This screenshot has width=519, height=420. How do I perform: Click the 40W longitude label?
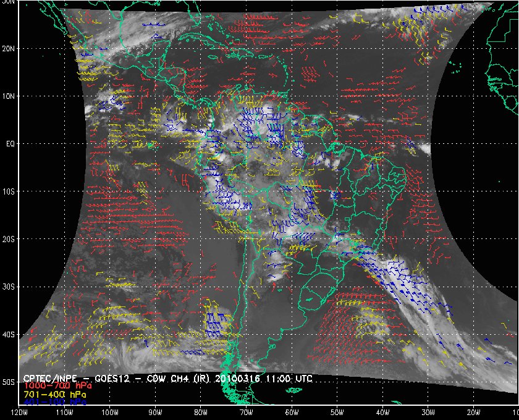(x=383, y=413)
